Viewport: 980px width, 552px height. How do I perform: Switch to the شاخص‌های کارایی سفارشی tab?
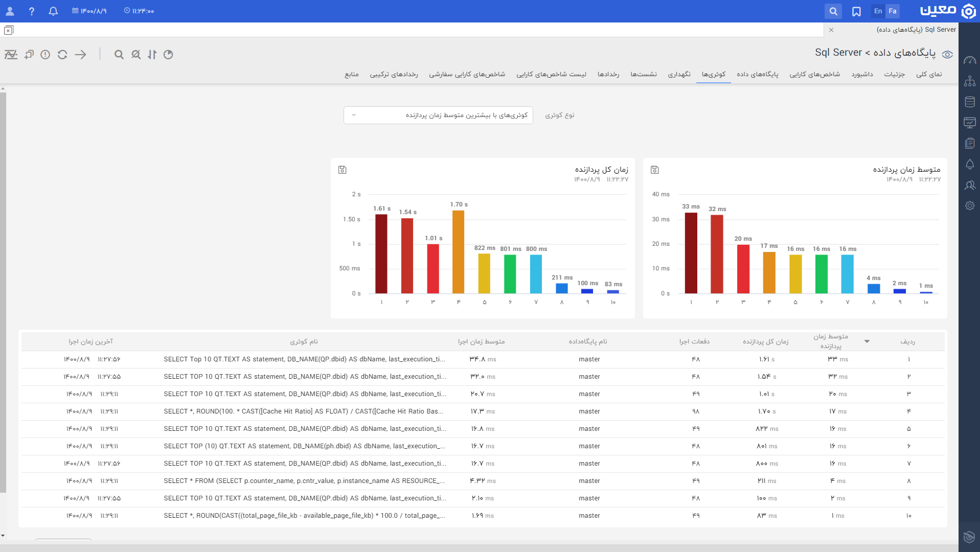[467, 75]
